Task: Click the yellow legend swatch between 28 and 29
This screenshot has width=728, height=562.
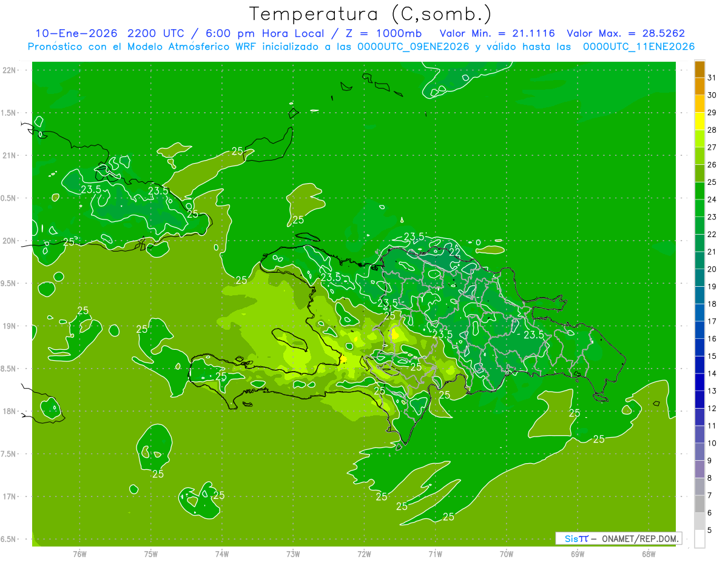Action: (x=699, y=121)
